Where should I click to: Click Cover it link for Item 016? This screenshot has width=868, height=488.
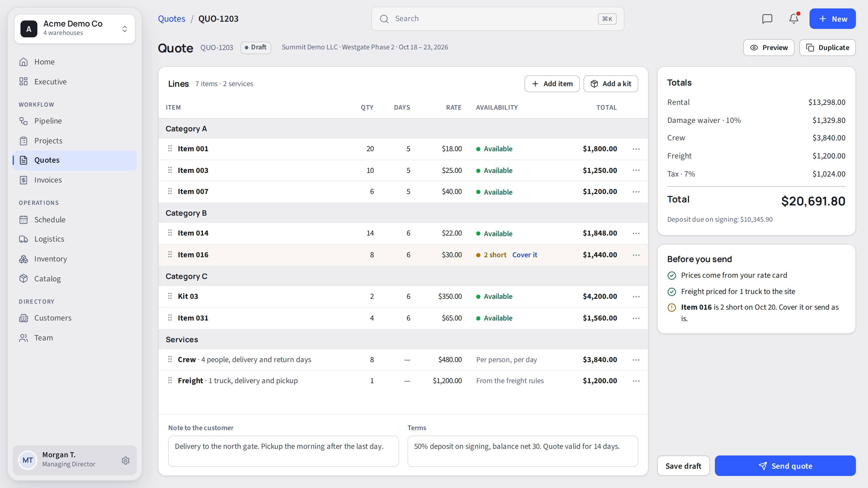(x=525, y=255)
